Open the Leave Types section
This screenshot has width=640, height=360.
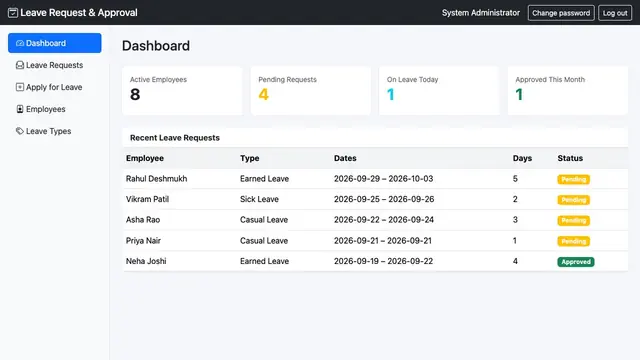pyautogui.click(x=55, y=131)
